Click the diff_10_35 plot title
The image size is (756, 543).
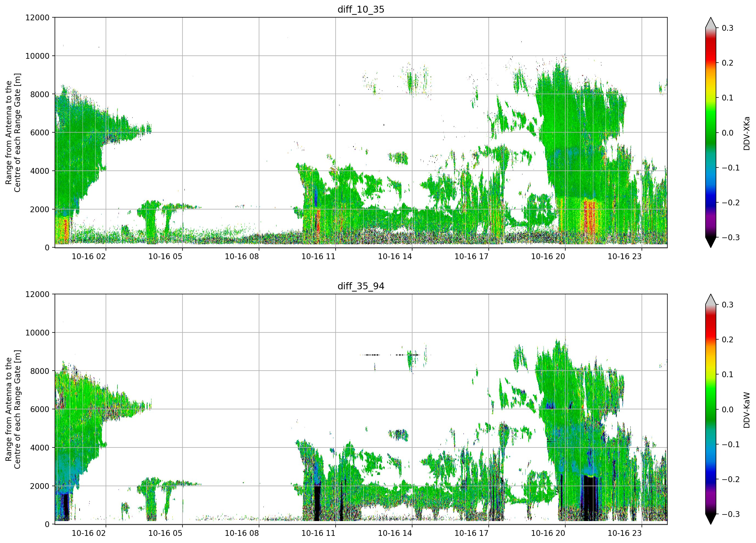[x=361, y=9]
